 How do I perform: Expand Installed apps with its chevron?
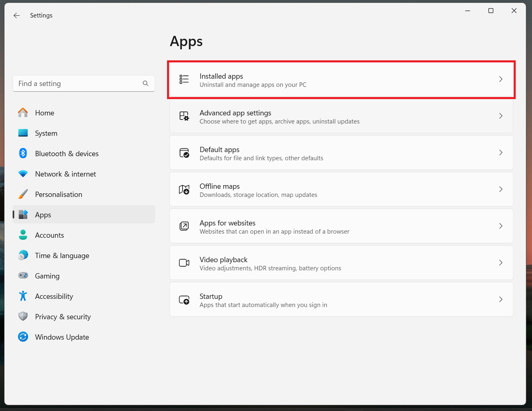(x=501, y=79)
